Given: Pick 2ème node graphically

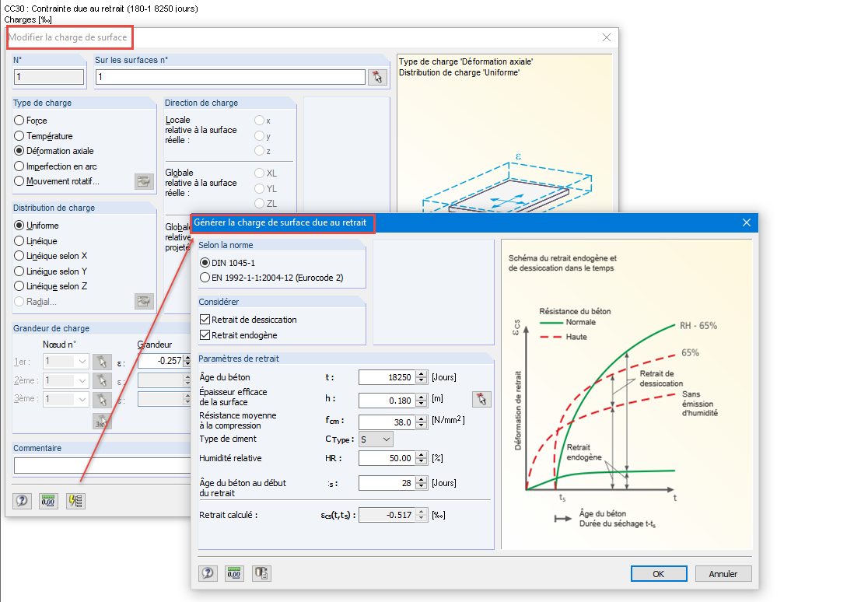Looking at the screenshot, I should click(102, 380).
